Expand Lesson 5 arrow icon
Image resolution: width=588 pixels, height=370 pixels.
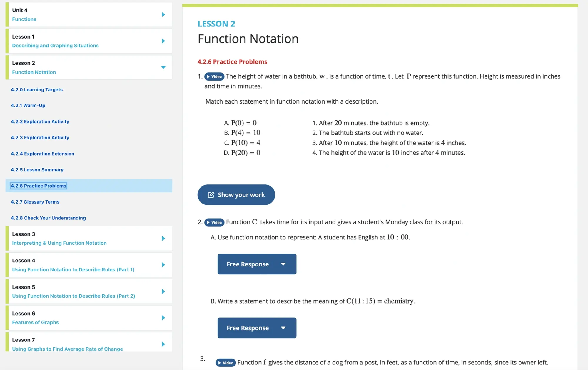pos(163,291)
